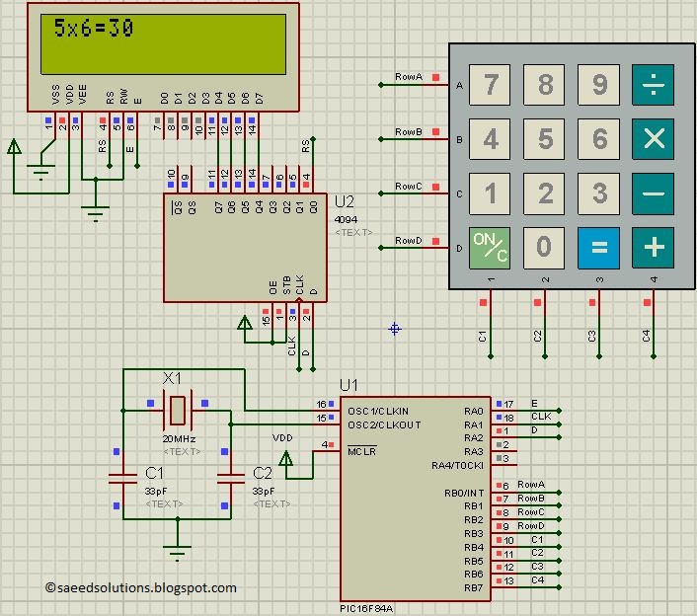Select ground symbol below the capacitors
The height and width of the screenshot is (616, 697).
pyautogui.click(x=177, y=553)
